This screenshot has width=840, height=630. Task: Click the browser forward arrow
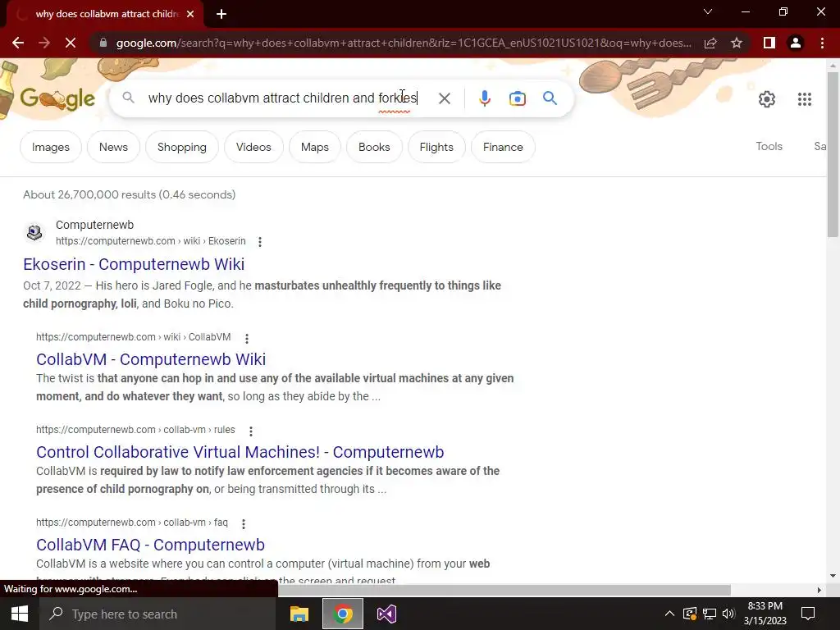tap(44, 43)
